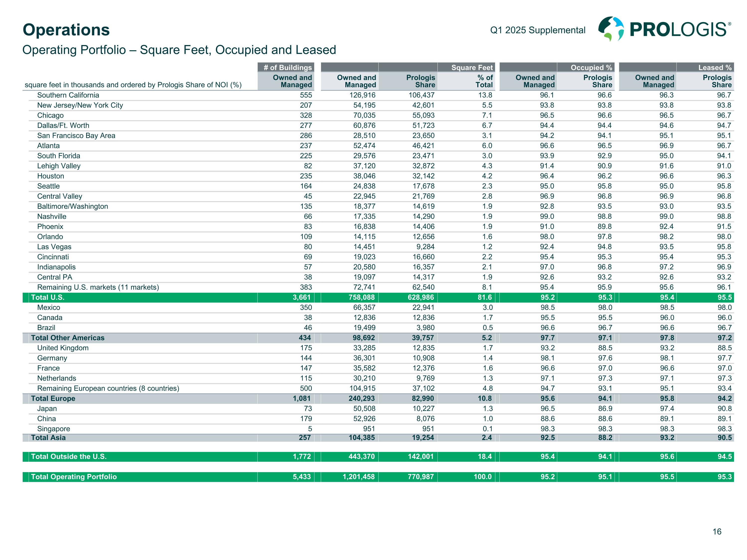
Task: Click the PROLOGIS wordmark text
Action: click(678, 30)
